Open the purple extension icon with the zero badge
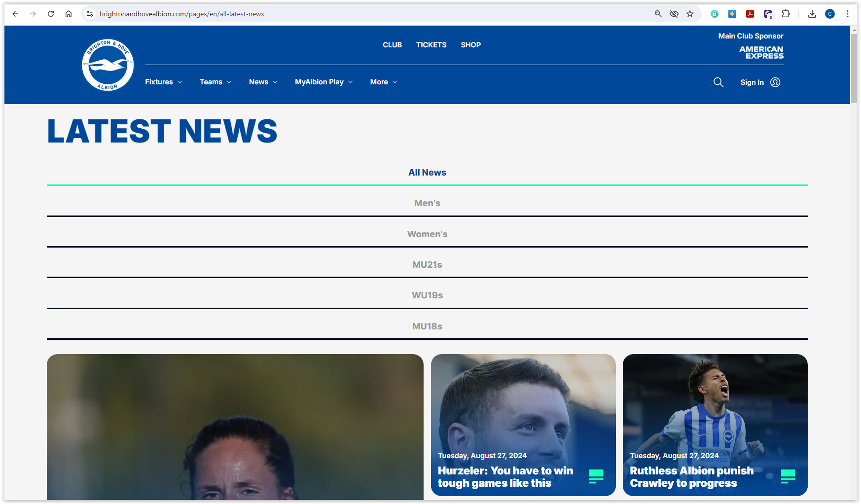861x504 pixels. (768, 14)
